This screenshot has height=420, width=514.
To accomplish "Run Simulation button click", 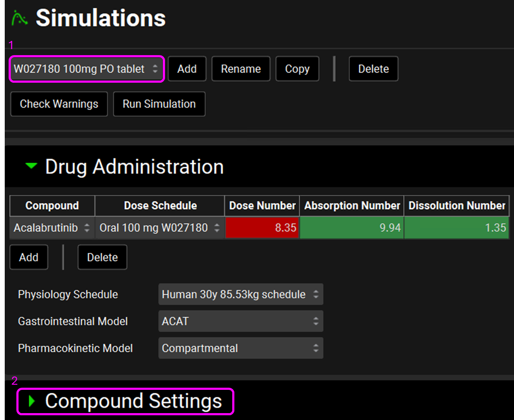I will 159,104.
